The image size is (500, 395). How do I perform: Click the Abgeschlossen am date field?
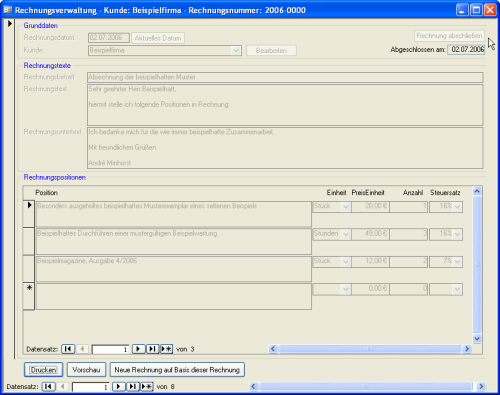point(466,50)
